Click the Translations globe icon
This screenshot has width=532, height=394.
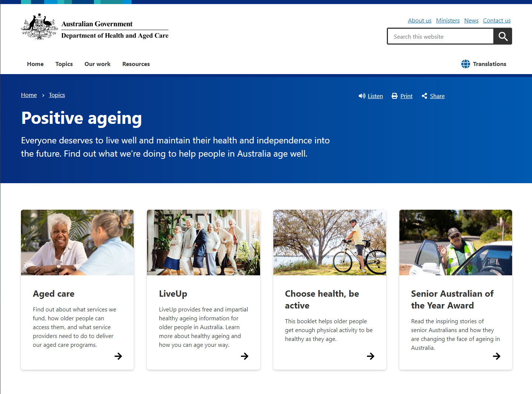point(465,64)
